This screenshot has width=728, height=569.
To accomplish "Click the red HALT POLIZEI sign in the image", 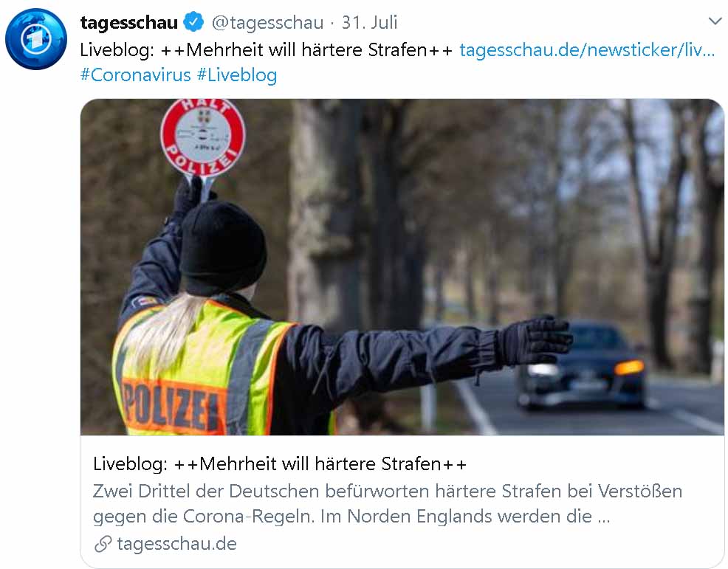I will pyautogui.click(x=203, y=137).
